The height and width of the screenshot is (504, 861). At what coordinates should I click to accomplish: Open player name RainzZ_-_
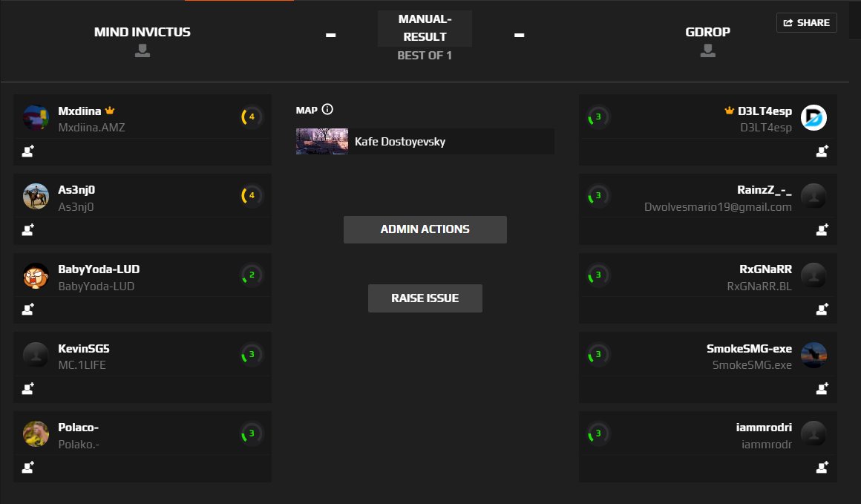click(765, 190)
